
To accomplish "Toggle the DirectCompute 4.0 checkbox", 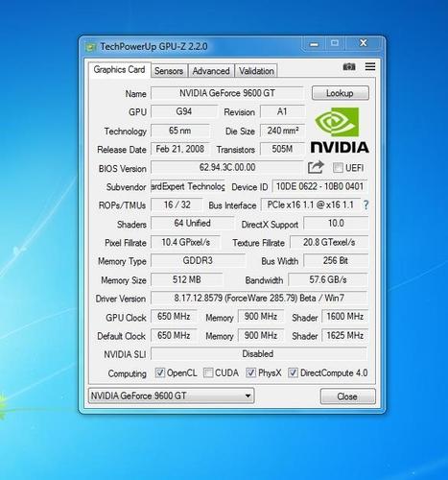I will pyautogui.click(x=293, y=372).
